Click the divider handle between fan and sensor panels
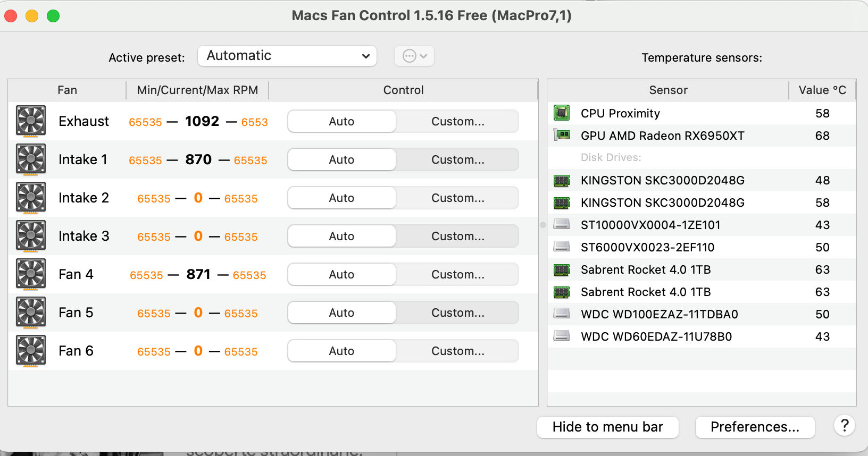This screenshot has height=456, width=868. [542, 225]
